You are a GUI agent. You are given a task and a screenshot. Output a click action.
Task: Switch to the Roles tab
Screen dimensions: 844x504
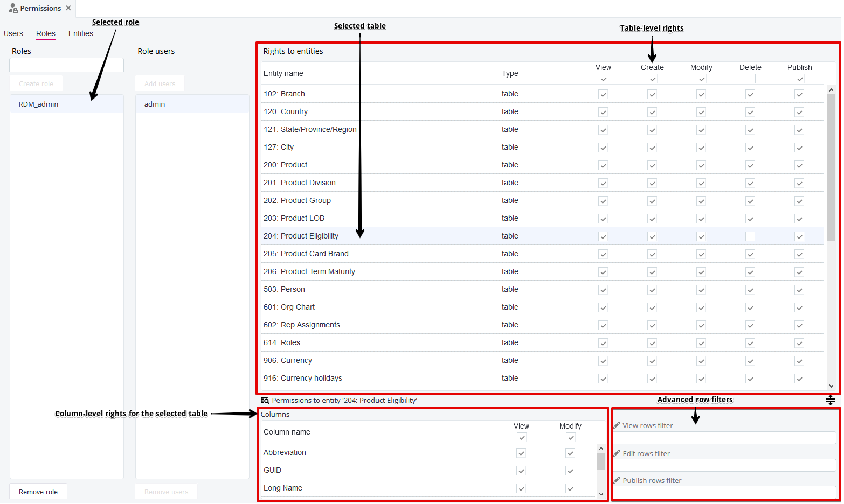click(46, 33)
